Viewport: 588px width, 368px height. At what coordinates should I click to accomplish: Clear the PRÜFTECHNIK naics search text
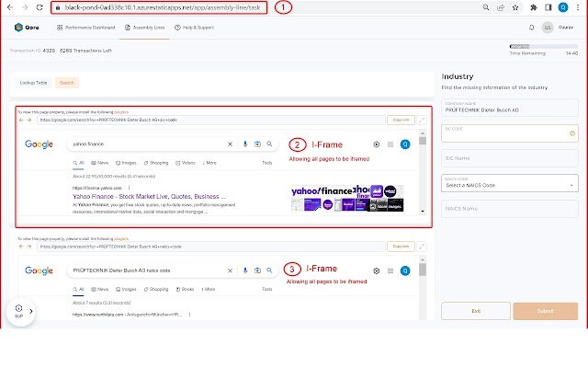(x=231, y=270)
